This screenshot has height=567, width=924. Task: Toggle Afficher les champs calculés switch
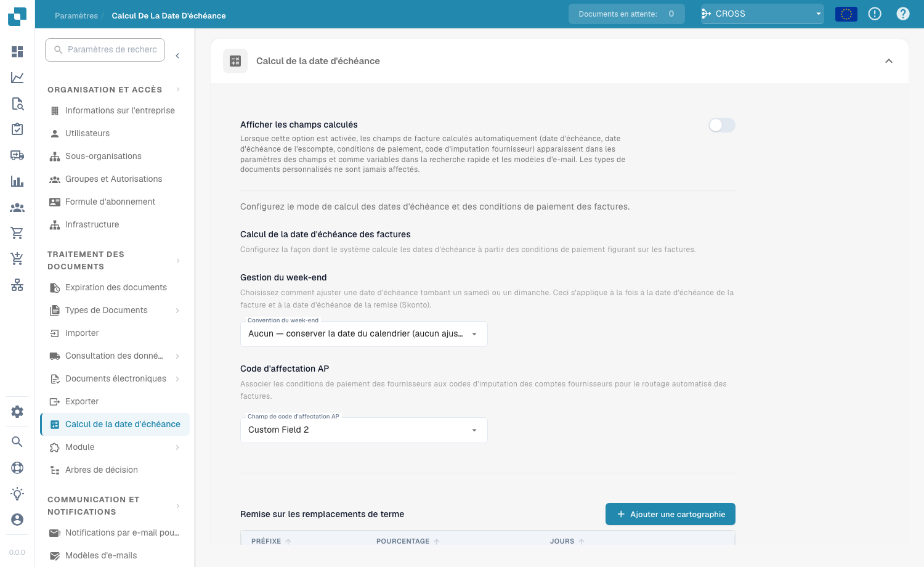(x=721, y=125)
